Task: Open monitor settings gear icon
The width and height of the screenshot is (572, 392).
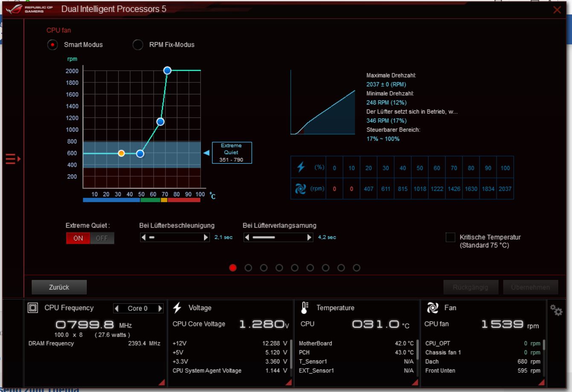Action: click(x=556, y=310)
